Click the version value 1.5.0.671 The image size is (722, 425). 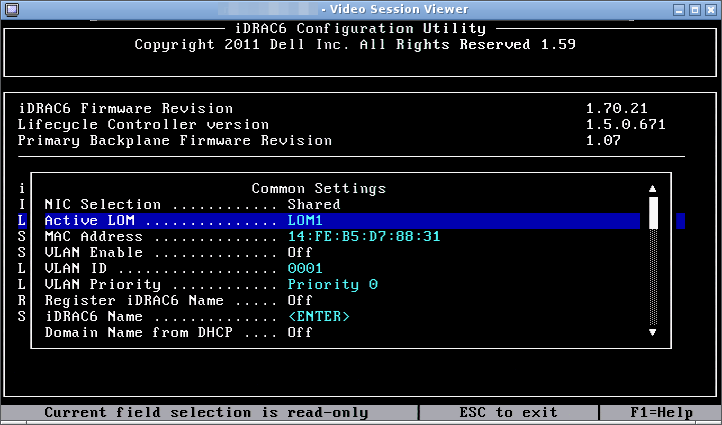coord(625,125)
